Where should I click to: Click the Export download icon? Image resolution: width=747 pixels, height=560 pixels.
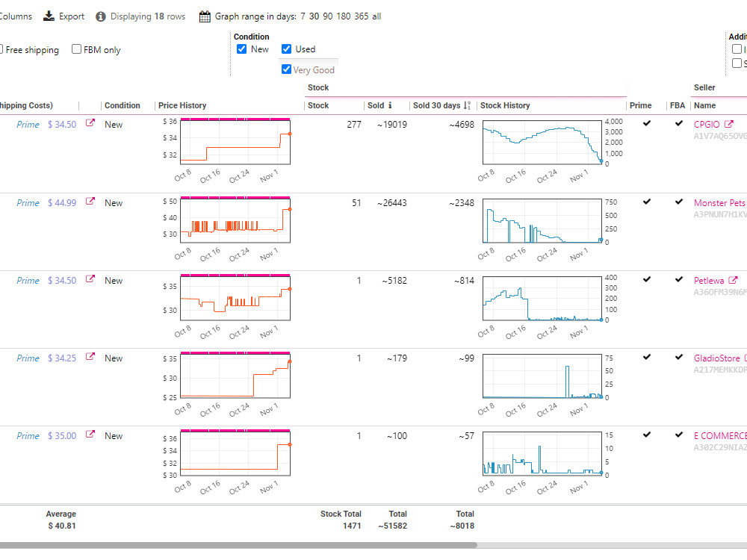[x=49, y=16]
